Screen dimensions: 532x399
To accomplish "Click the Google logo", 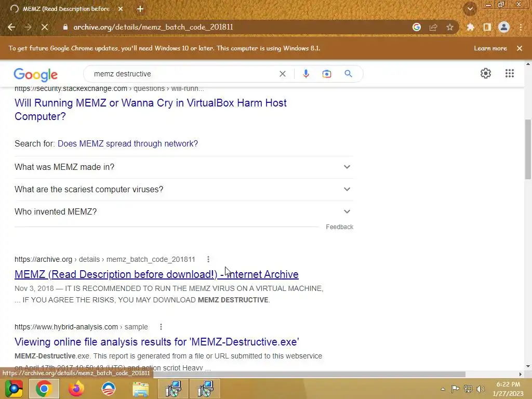I will click(x=36, y=75).
